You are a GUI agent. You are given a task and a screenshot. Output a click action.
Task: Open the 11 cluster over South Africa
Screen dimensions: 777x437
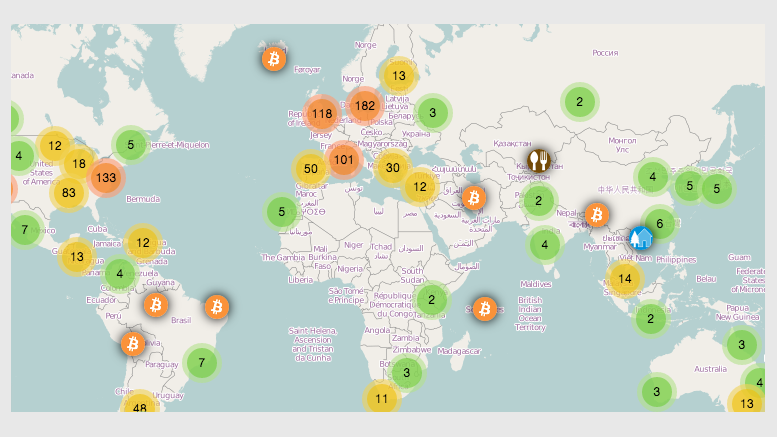click(x=382, y=398)
